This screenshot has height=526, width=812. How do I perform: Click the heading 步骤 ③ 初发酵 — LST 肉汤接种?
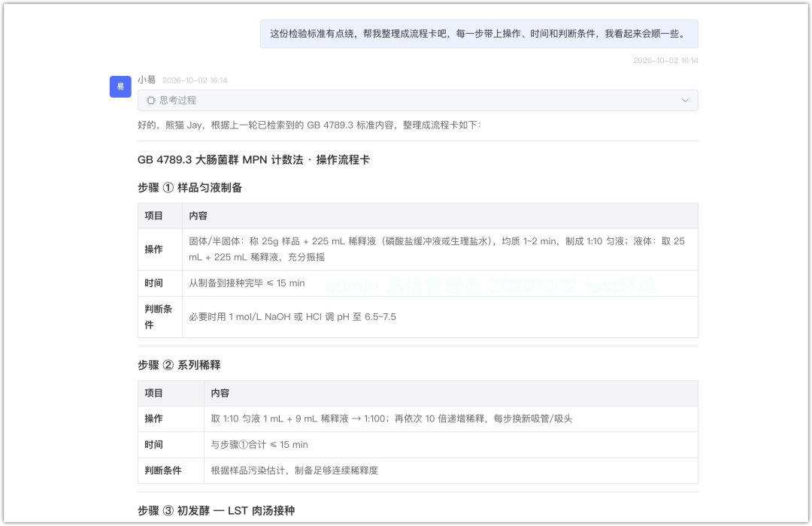coord(217,511)
